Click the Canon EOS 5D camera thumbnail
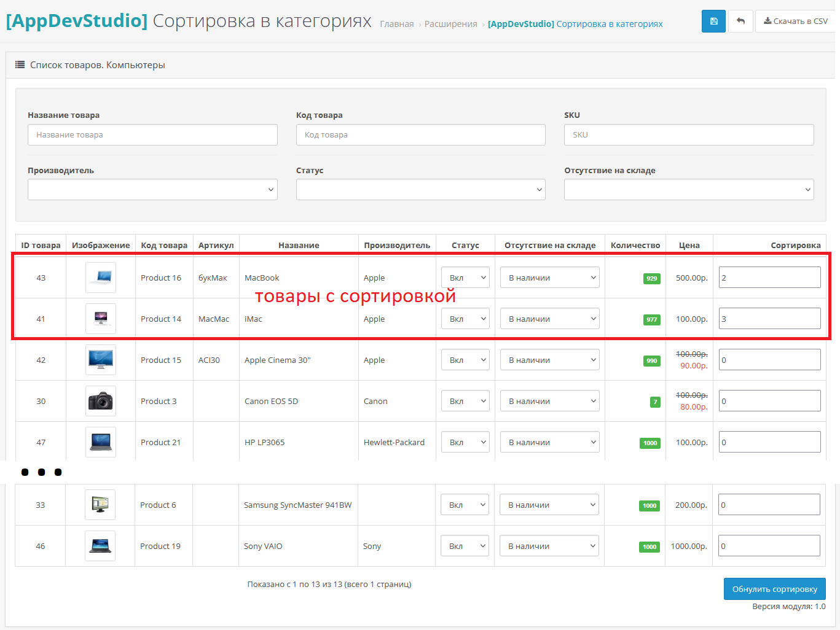 101,401
